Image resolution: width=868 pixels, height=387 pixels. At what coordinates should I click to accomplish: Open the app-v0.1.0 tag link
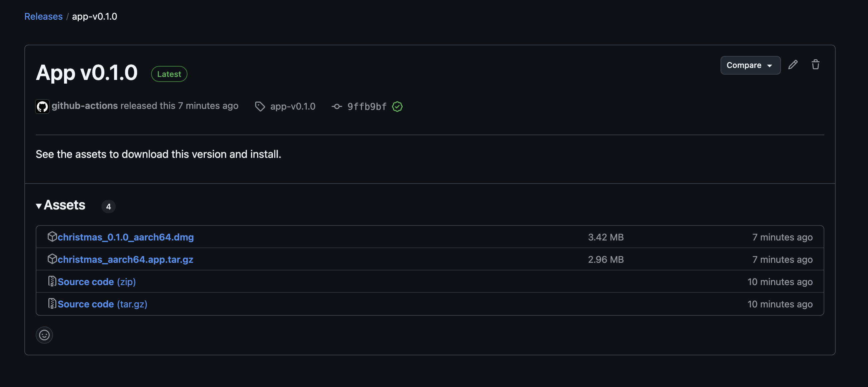pyautogui.click(x=293, y=106)
